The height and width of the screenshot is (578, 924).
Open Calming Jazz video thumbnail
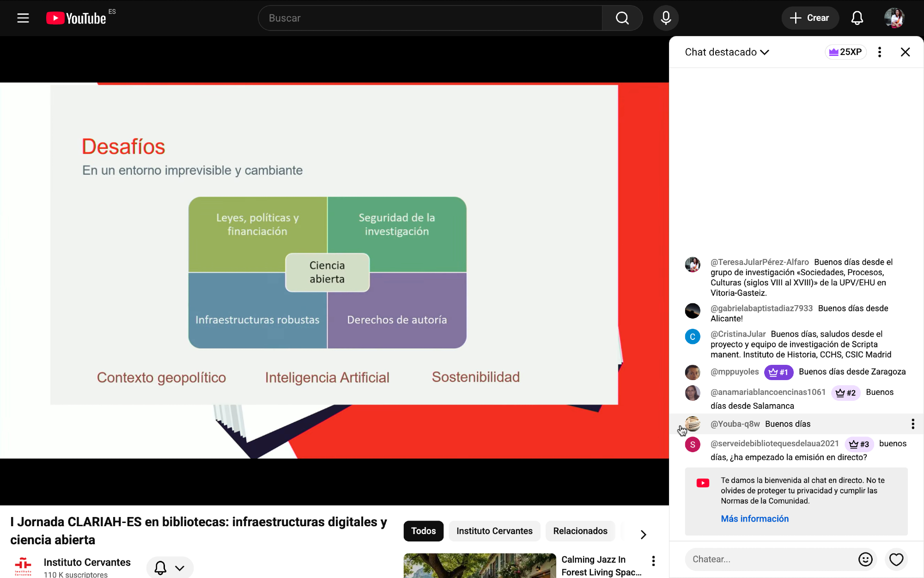point(480,566)
